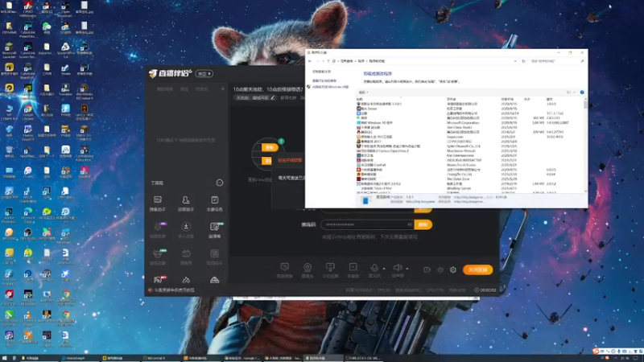Open the Recycle Bin desktop icon
The height and width of the screenshot is (362, 644).
pos(9,152)
